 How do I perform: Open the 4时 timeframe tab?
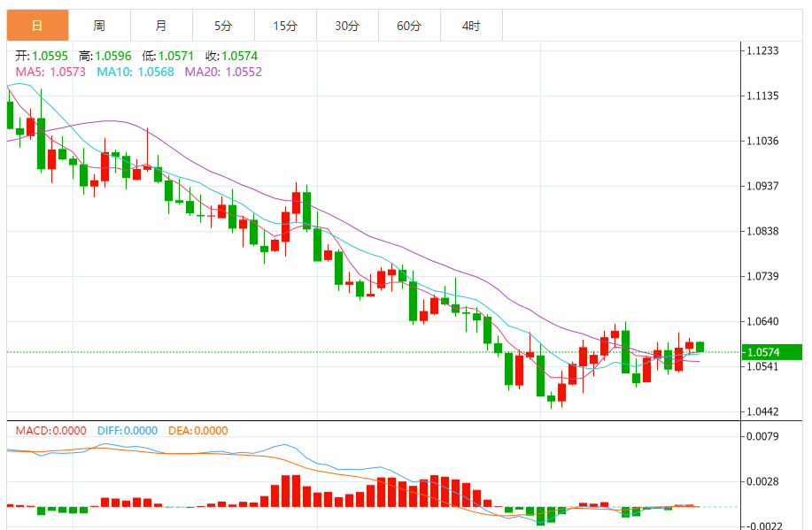click(471, 26)
